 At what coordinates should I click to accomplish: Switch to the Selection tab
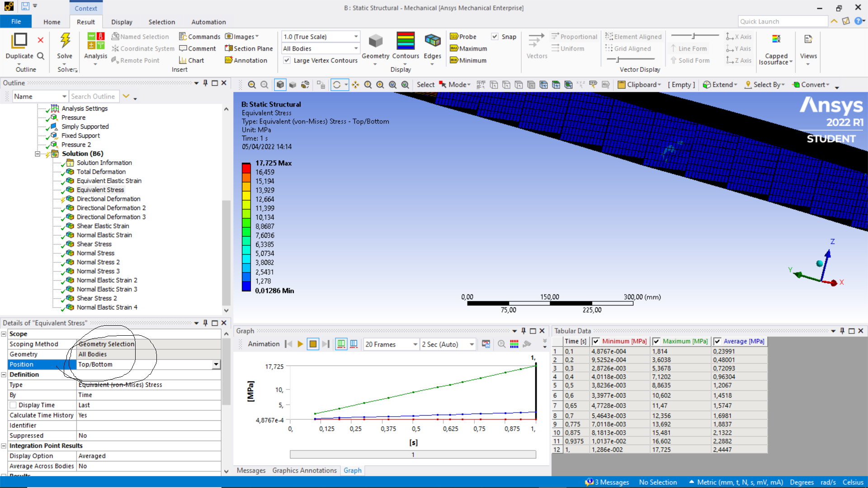tap(161, 22)
